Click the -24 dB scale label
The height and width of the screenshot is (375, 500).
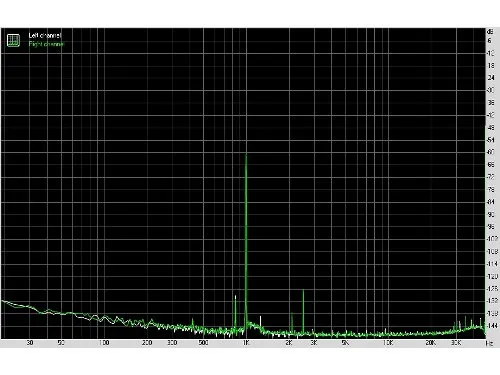tap(491, 77)
